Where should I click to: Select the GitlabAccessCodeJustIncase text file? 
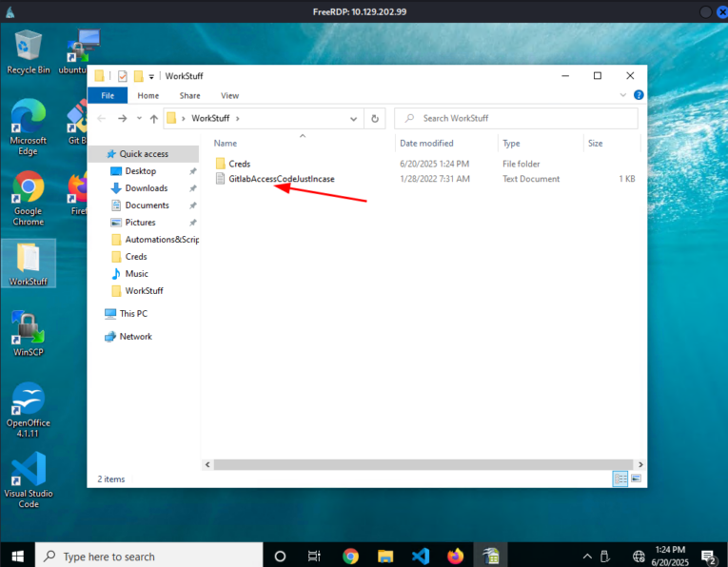281,179
